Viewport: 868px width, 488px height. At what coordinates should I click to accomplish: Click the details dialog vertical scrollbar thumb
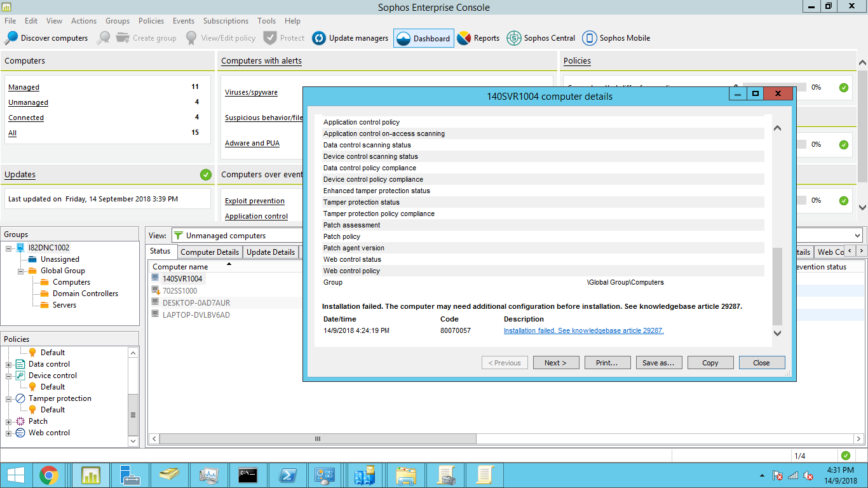pyautogui.click(x=778, y=286)
